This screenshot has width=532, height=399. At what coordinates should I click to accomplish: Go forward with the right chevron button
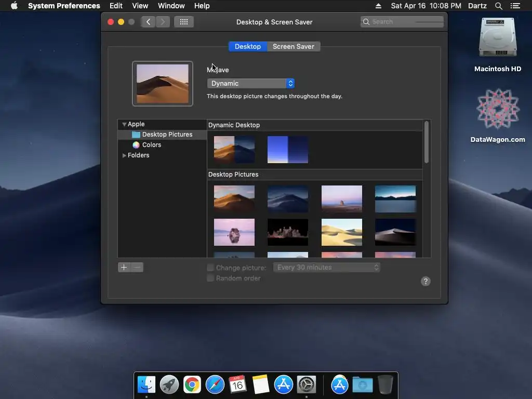click(163, 22)
